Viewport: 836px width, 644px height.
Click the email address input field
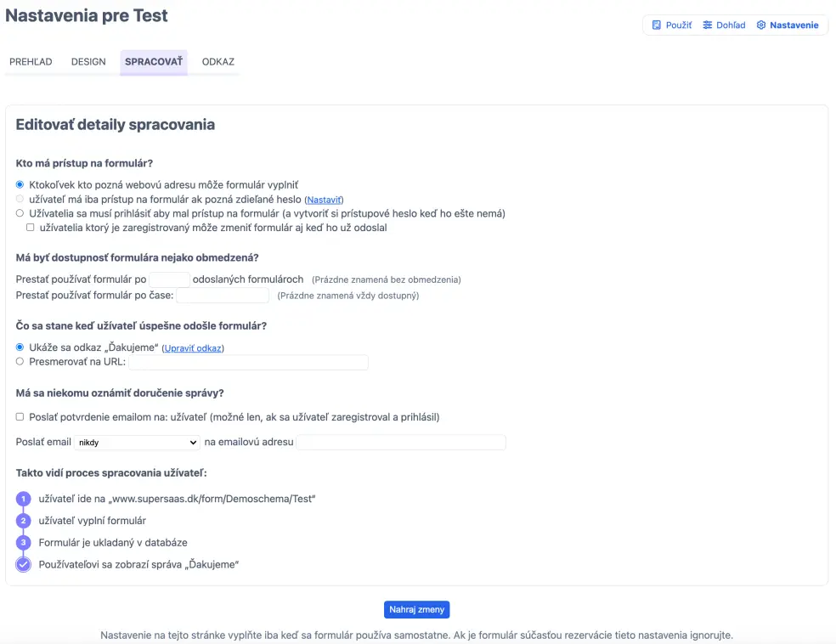tap(401, 443)
